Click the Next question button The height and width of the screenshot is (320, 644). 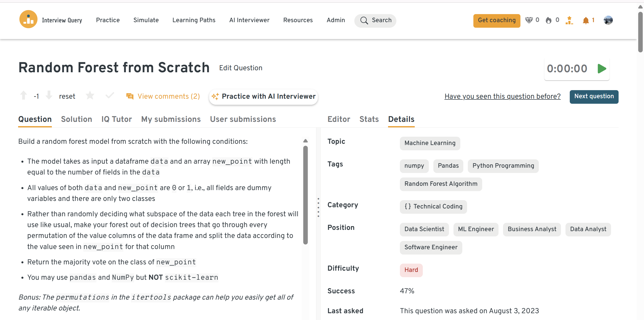click(594, 96)
